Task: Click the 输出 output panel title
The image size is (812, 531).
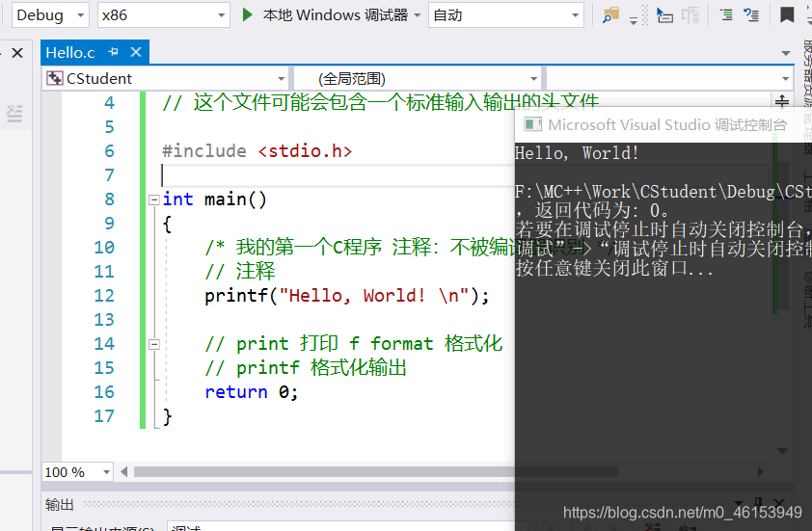Action: [x=59, y=505]
